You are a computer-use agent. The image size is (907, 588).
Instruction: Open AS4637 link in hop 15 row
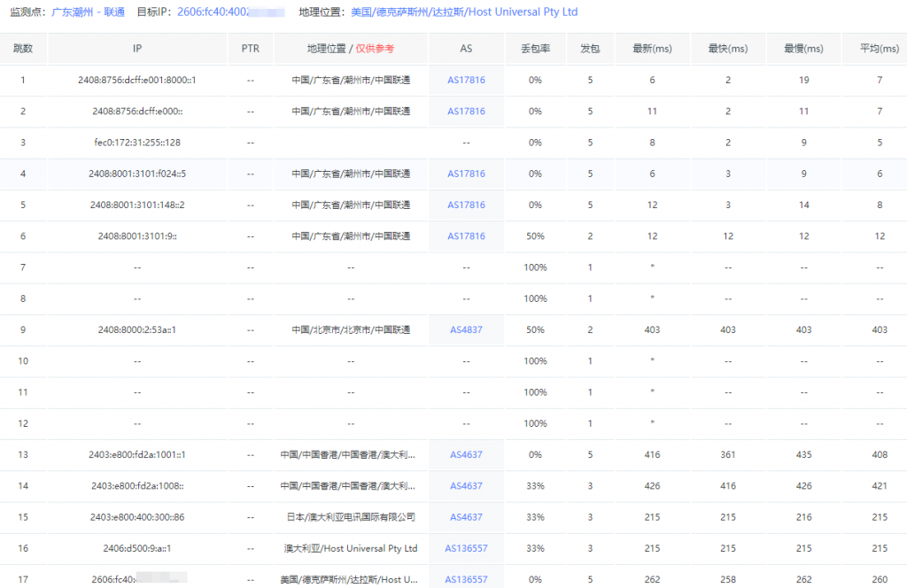pos(466,517)
